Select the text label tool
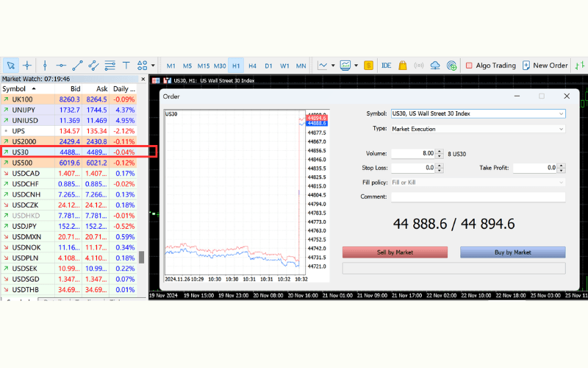The image size is (588, 368). pyautogui.click(x=126, y=66)
